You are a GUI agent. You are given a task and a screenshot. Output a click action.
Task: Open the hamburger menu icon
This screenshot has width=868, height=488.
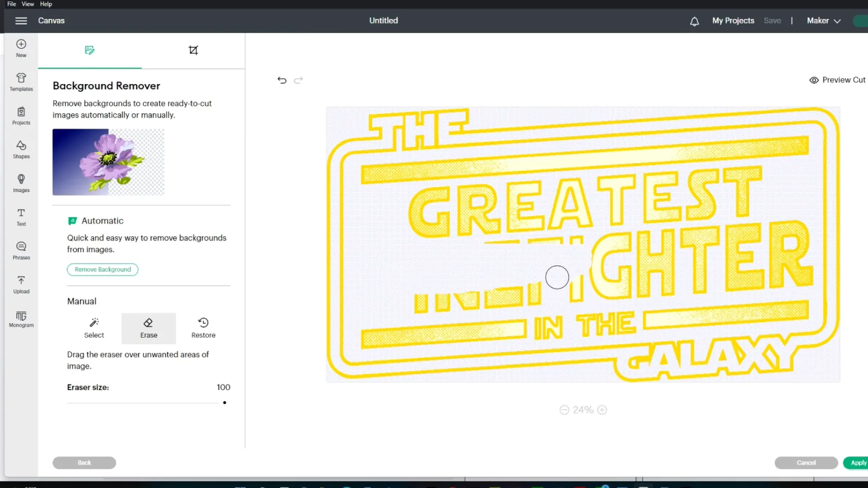click(21, 21)
